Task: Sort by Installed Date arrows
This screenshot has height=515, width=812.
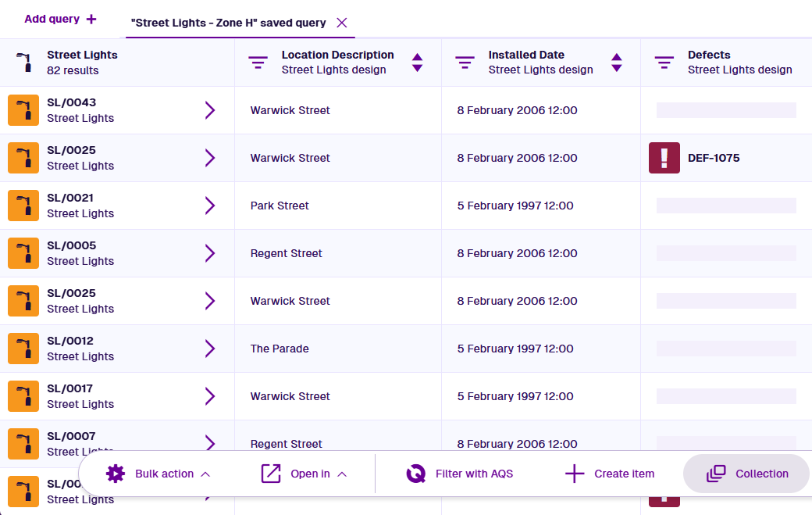Action: (x=616, y=63)
